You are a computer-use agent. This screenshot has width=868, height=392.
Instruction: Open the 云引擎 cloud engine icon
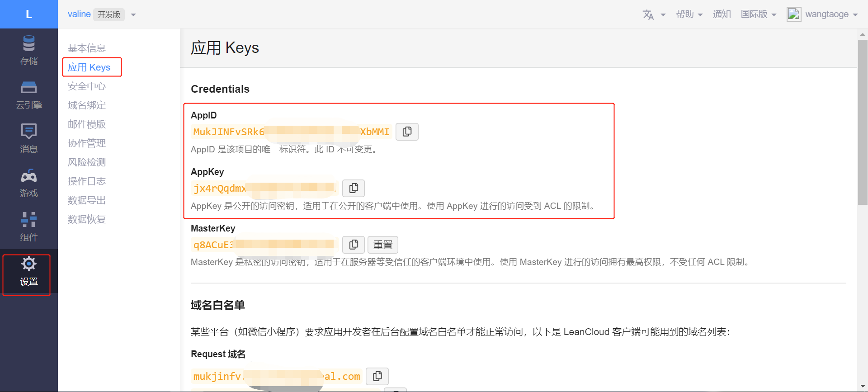(x=28, y=88)
